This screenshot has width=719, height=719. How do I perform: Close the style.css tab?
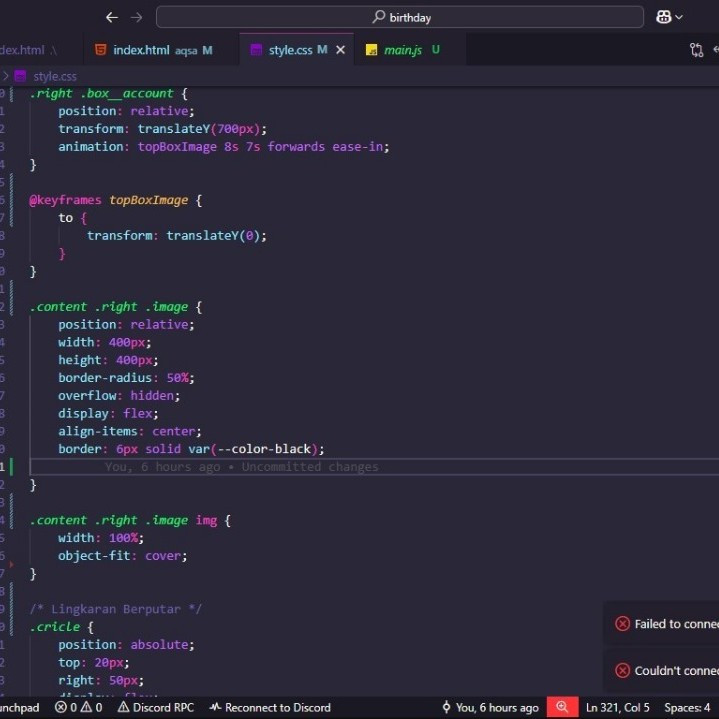point(341,50)
